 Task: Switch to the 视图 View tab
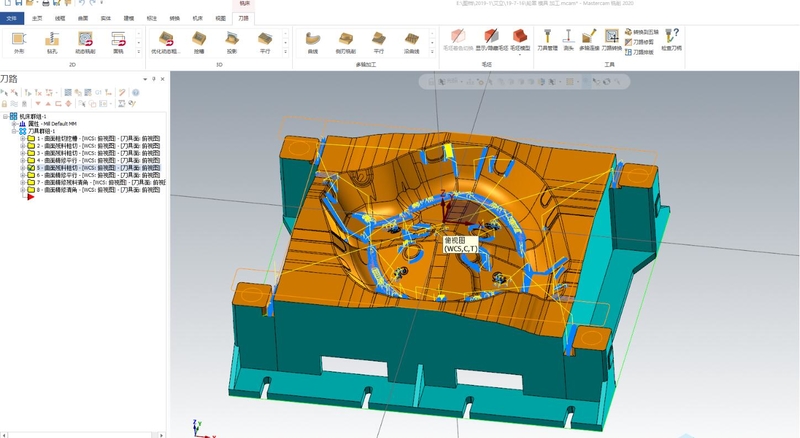pyautogui.click(x=221, y=18)
